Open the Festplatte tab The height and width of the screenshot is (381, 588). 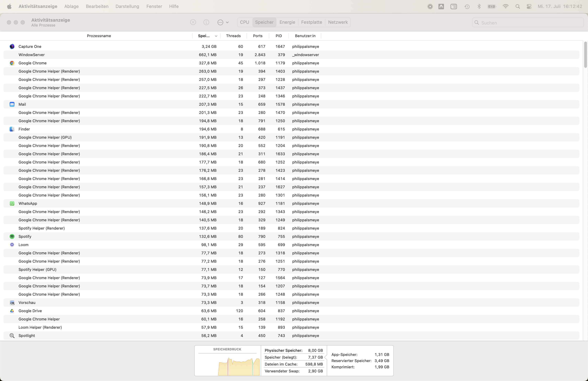[311, 22]
